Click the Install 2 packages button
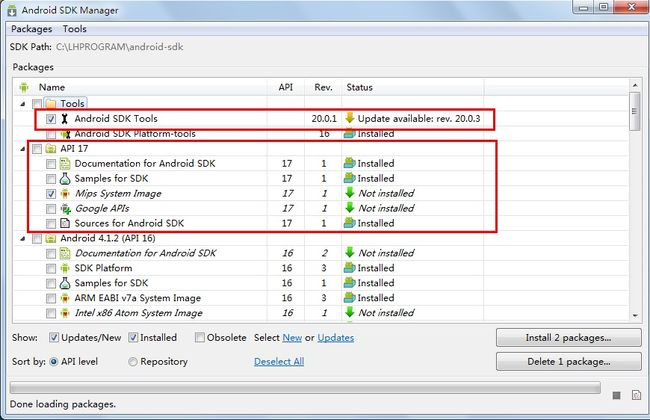This screenshot has width=650, height=420. [x=568, y=337]
